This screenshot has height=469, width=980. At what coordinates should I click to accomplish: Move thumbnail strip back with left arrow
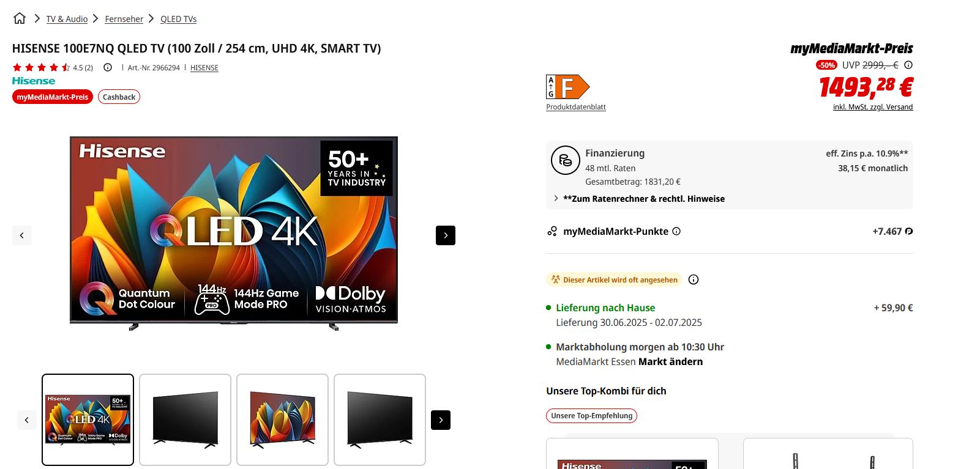click(x=27, y=420)
